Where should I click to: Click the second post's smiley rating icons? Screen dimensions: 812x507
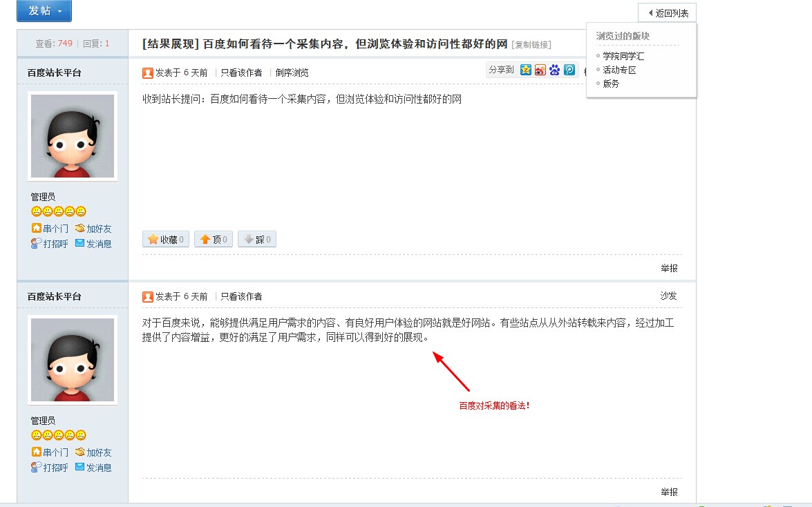pos(59,435)
